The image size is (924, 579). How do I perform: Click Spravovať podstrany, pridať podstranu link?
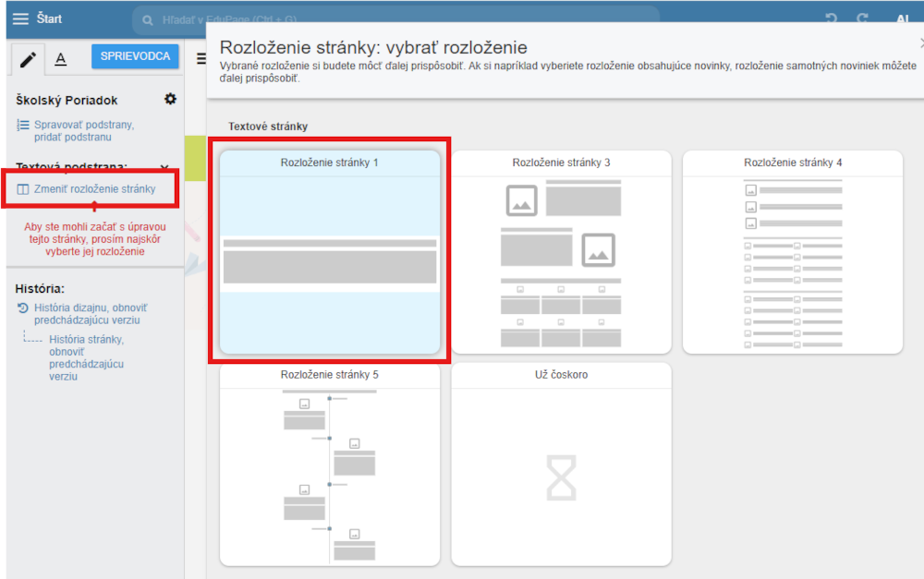pyautogui.click(x=84, y=131)
